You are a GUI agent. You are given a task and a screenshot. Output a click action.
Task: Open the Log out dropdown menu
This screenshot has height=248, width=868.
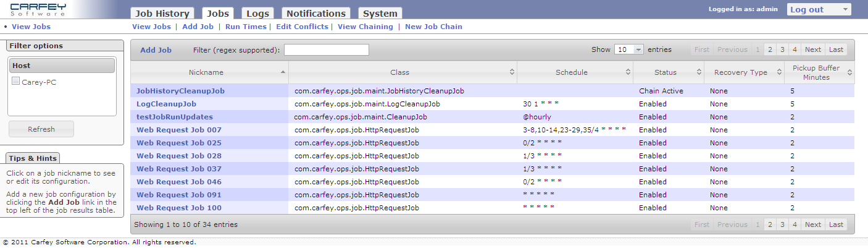tap(819, 9)
